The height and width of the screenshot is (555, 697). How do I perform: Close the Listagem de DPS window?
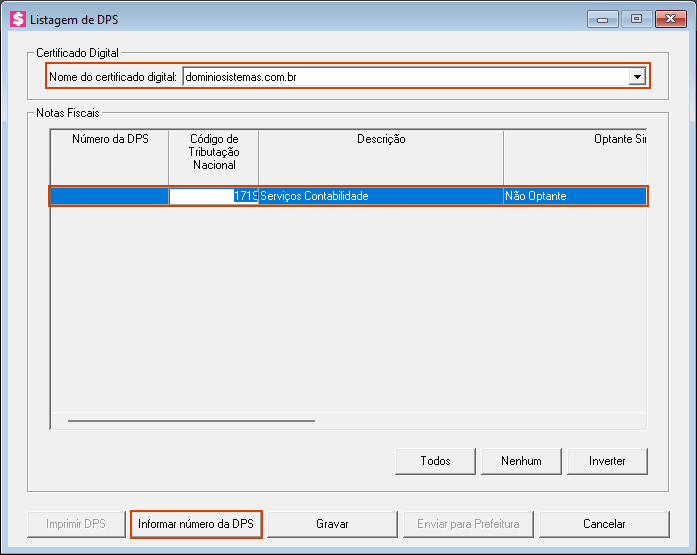pos(667,17)
